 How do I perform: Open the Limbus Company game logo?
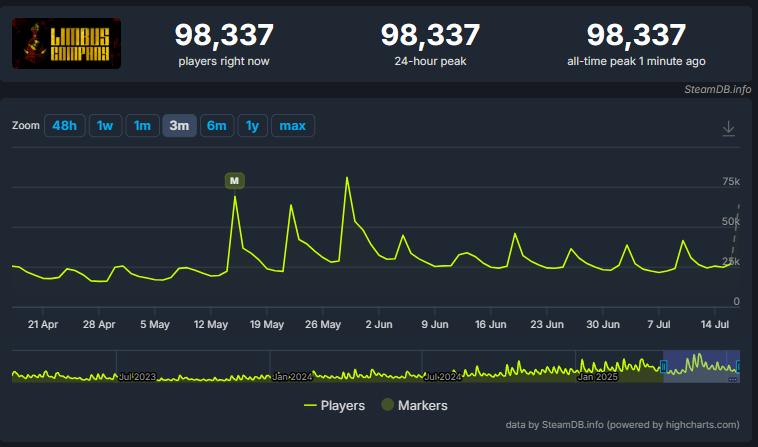66,43
